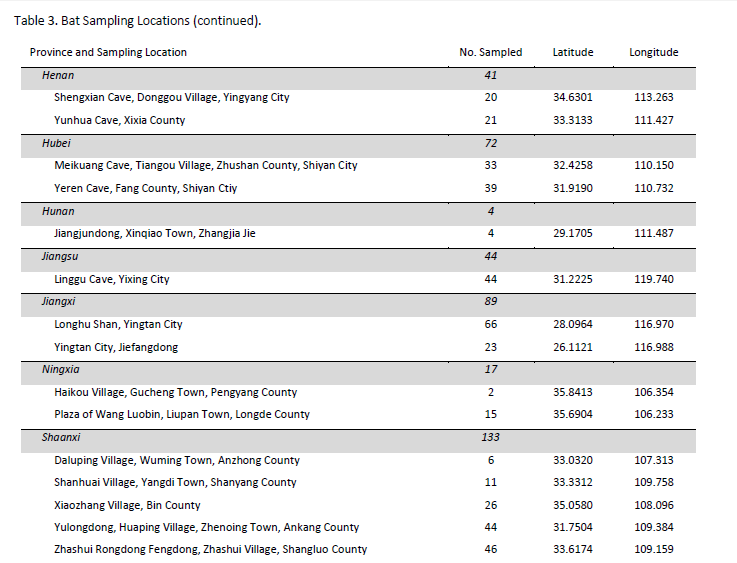Click the 'Hunan' province heading
The width and height of the screenshot is (737, 563).
point(58,211)
